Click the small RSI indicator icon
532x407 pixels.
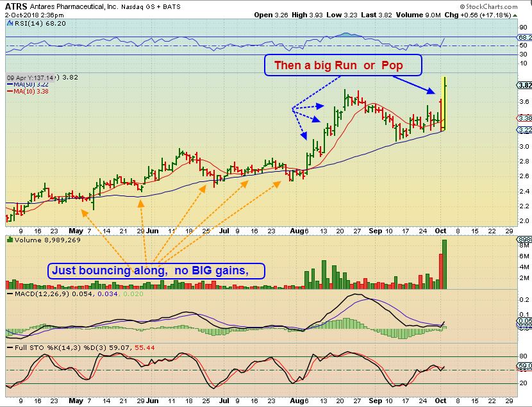10,24
